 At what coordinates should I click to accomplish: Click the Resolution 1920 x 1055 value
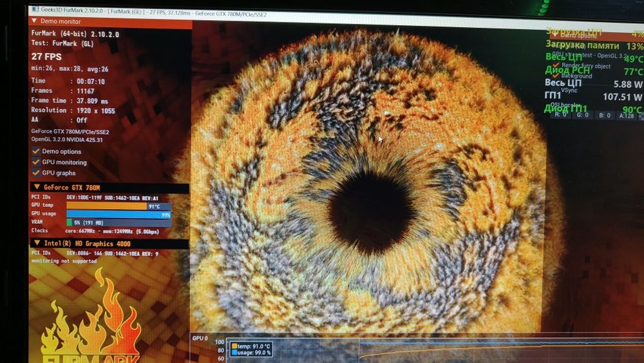coord(96,111)
